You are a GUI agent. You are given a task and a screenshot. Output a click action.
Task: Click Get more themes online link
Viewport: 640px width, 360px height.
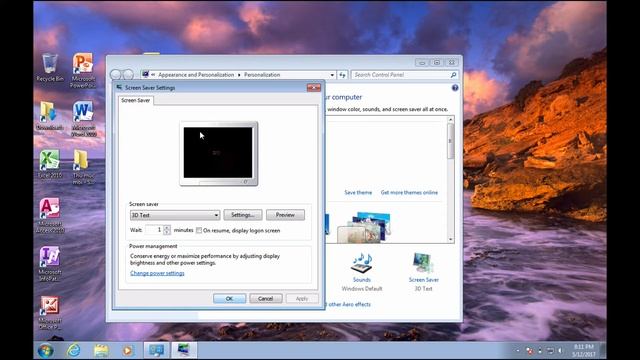pyautogui.click(x=409, y=192)
